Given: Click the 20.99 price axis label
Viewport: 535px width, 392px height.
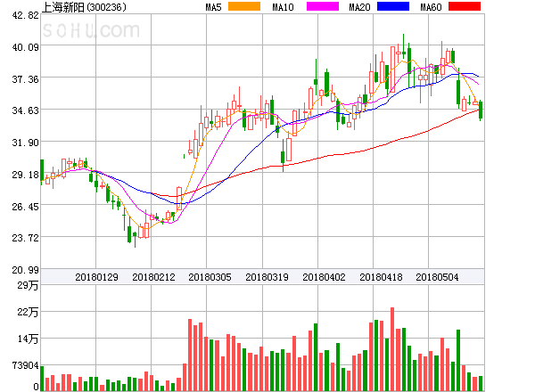Looking at the screenshot, I should (26, 270).
